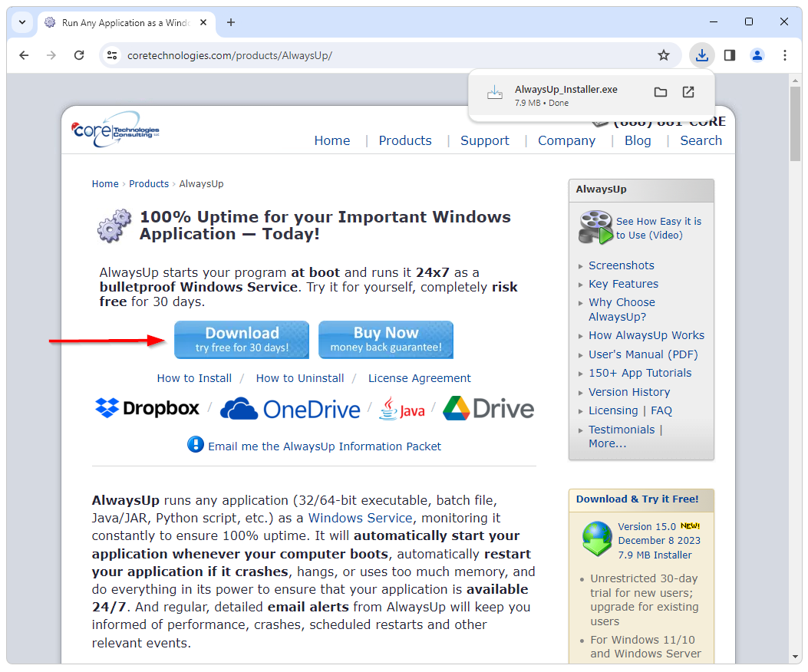Open the FAQ sidebar link
Image resolution: width=808 pixels, height=672 pixels.
pos(661,410)
